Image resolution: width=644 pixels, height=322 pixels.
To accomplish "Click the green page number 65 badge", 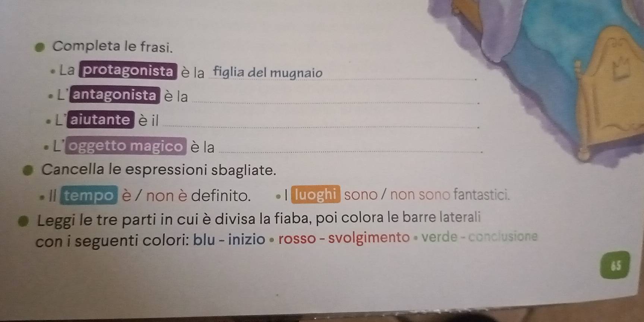I will click(615, 265).
